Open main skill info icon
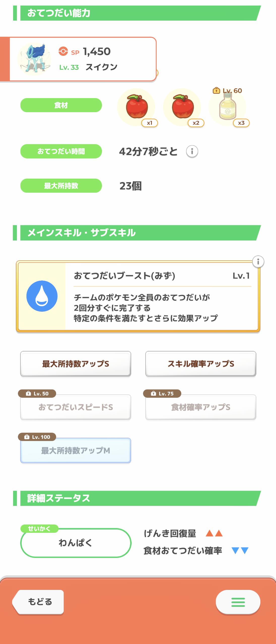 click(258, 262)
